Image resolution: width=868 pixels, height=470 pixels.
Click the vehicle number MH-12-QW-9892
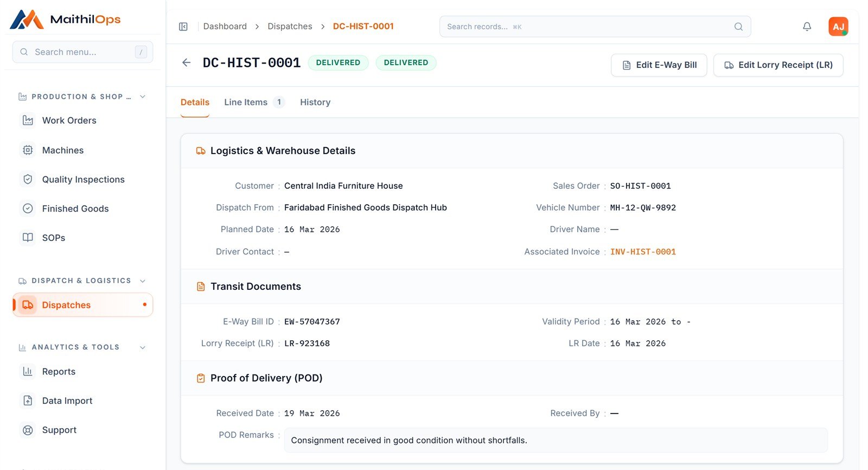click(x=643, y=208)
